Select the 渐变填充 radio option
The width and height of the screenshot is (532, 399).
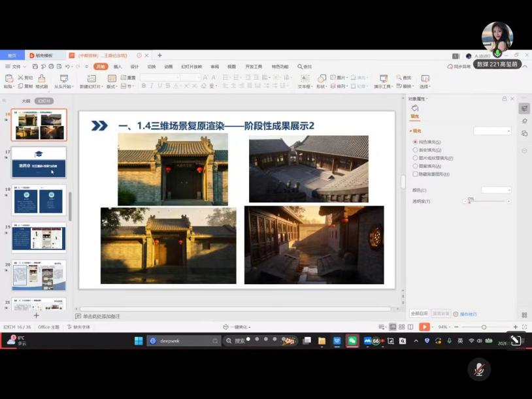pyautogui.click(x=415, y=150)
